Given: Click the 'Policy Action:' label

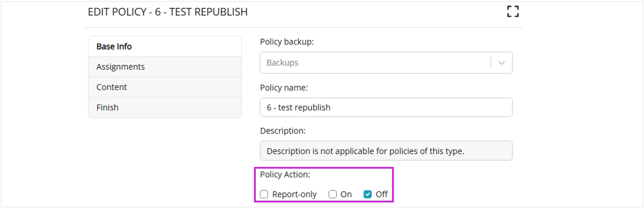Looking at the screenshot, I should [285, 175].
